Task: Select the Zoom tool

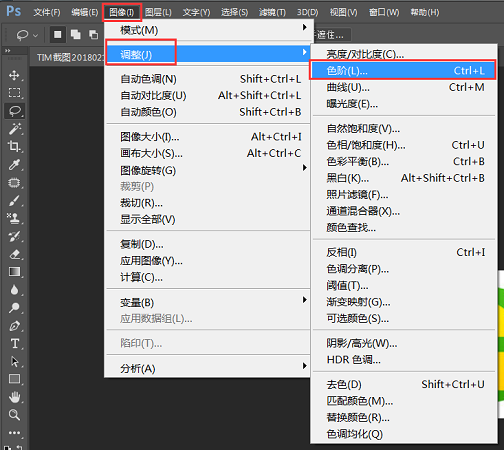Action: (x=14, y=415)
